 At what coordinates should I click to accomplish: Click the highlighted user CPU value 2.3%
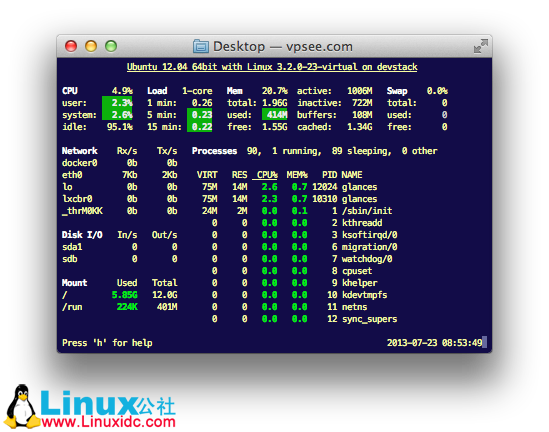point(117,103)
